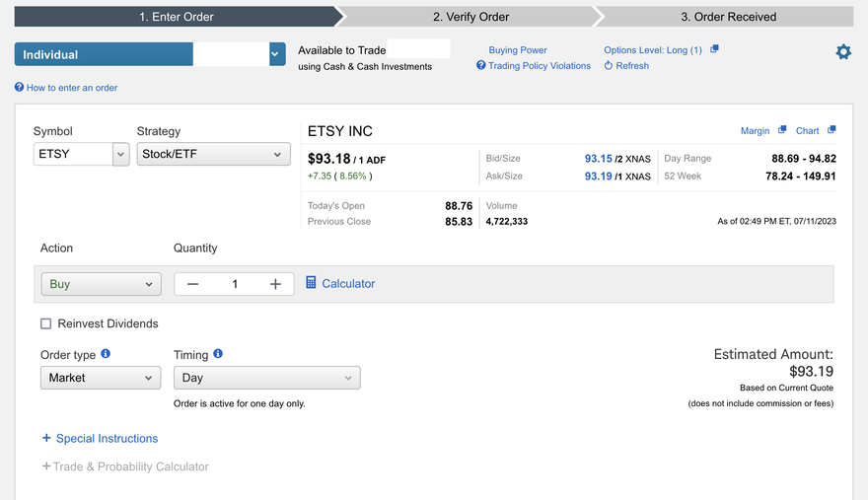
Task: Click the volume value 4,722,333
Action: [507, 222]
